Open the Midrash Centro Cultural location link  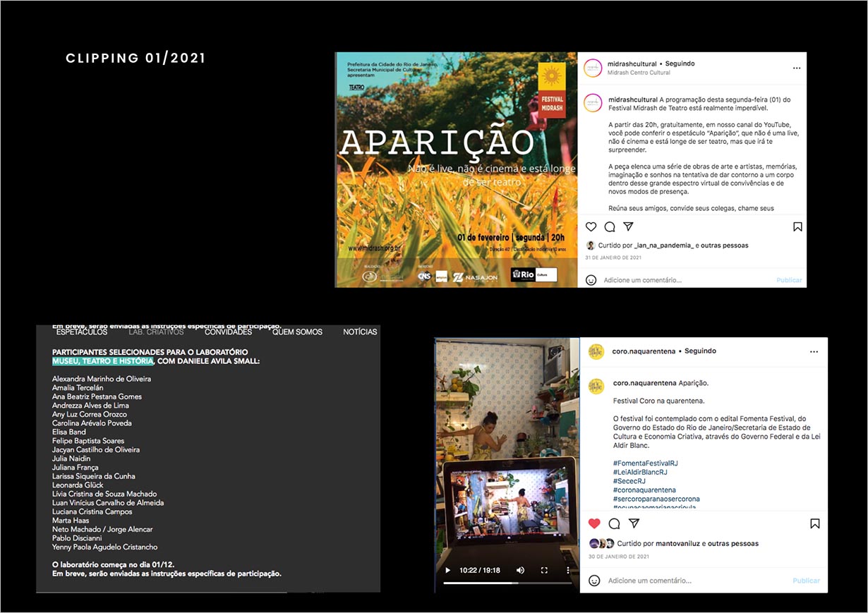click(x=639, y=73)
